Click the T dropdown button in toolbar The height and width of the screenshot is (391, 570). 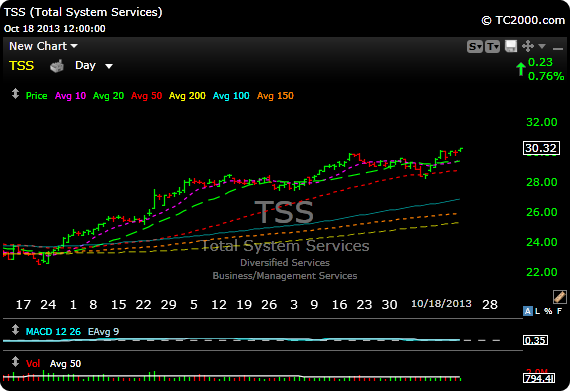(x=493, y=47)
